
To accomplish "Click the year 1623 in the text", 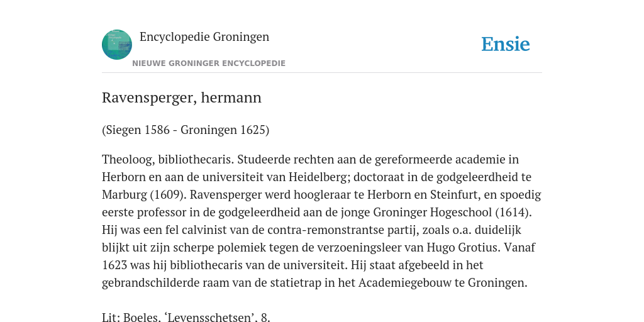I will point(114,265).
